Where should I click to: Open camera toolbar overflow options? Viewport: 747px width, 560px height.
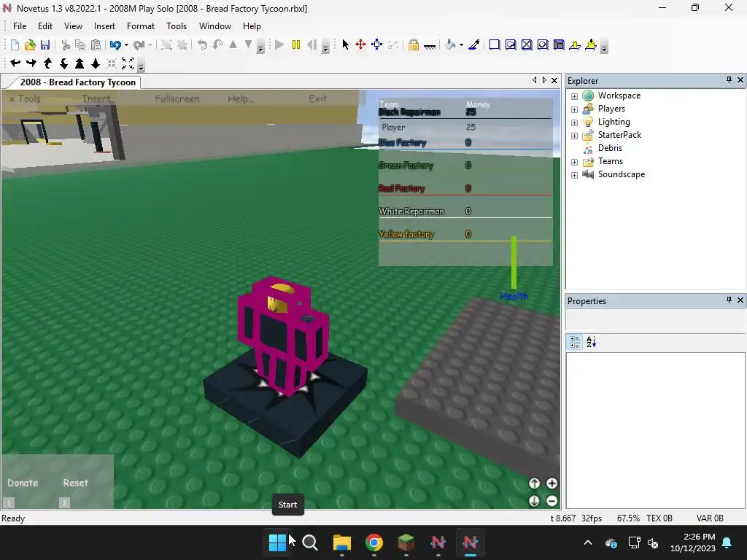pyautogui.click(x=141, y=65)
